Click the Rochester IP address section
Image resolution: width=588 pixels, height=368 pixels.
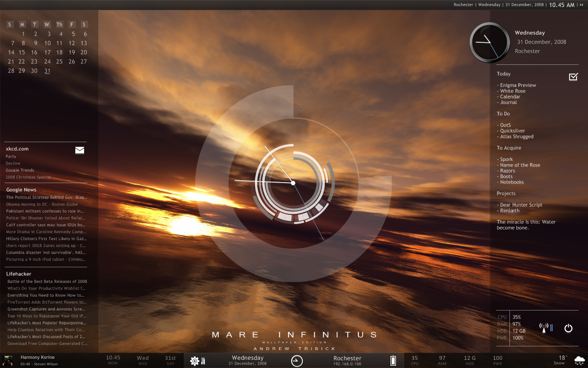(x=347, y=361)
